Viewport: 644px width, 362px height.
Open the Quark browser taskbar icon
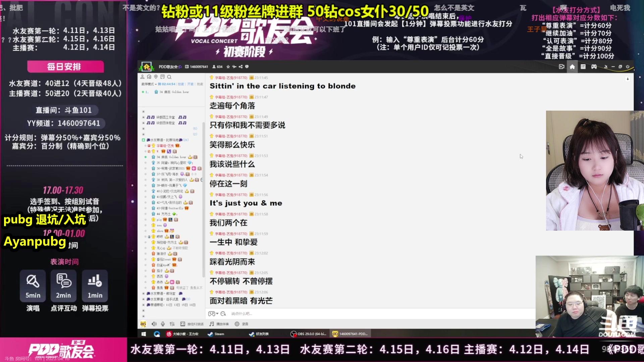157,334
